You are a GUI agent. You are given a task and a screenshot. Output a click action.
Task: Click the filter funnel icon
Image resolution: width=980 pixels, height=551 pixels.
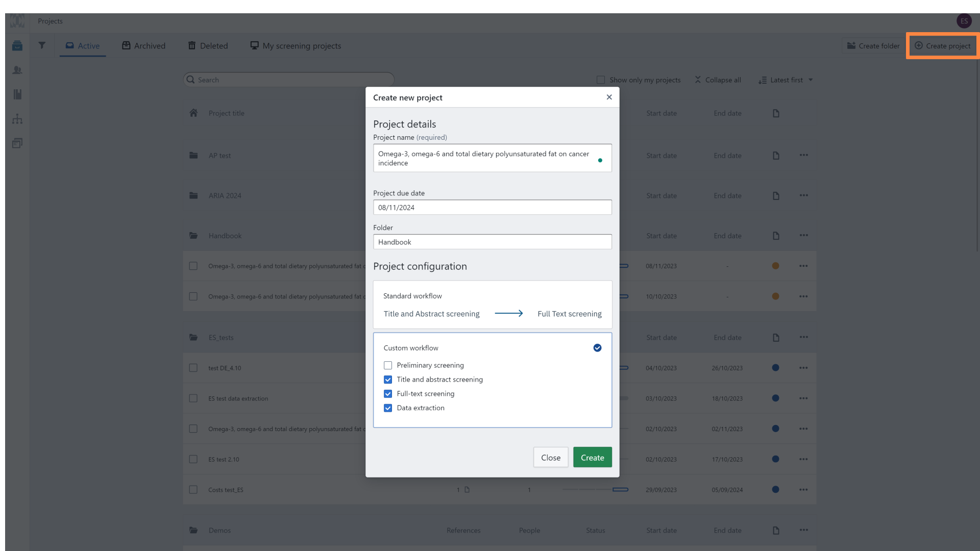click(x=42, y=45)
